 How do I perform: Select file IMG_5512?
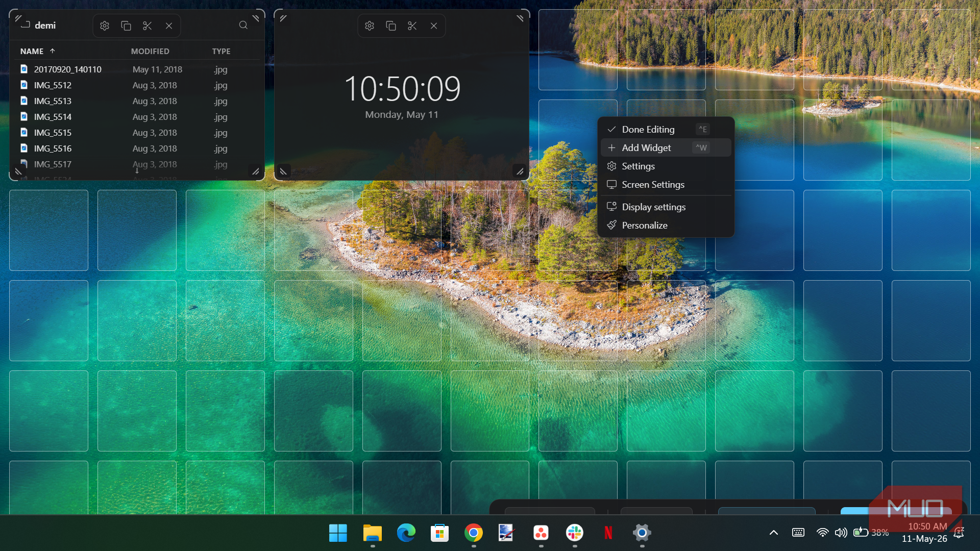coord(137,85)
